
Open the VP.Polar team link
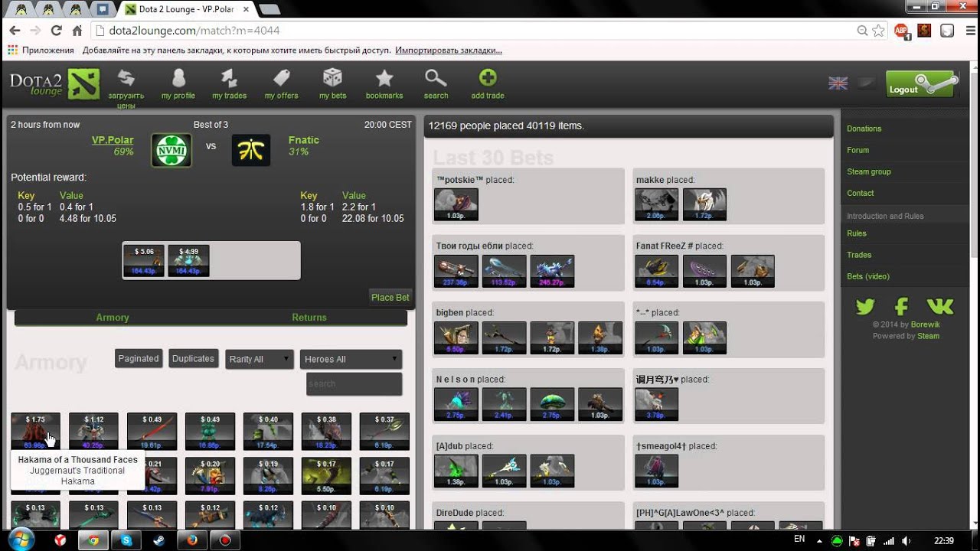[x=113, y=140]
